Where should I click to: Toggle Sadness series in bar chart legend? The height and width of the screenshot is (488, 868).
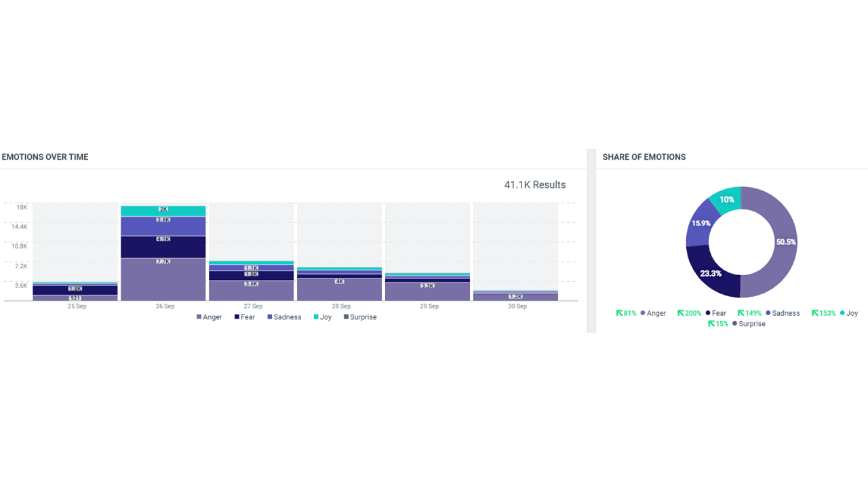pos(283,317)
